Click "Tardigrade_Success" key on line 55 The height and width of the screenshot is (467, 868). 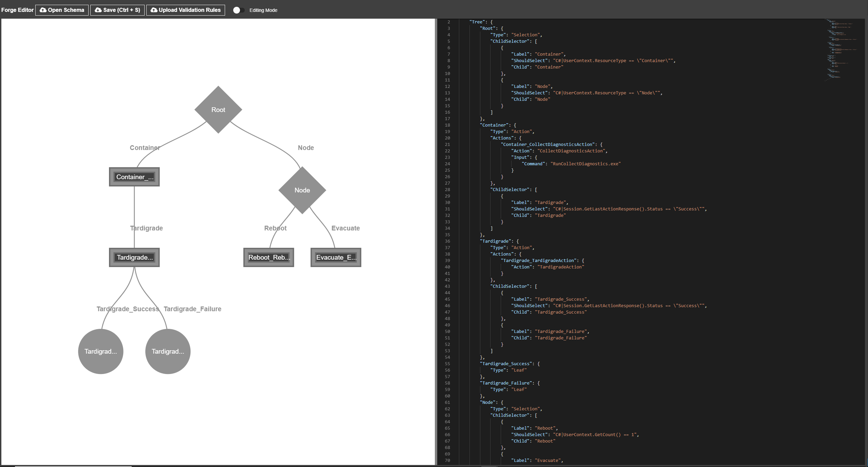pos(506,363)
